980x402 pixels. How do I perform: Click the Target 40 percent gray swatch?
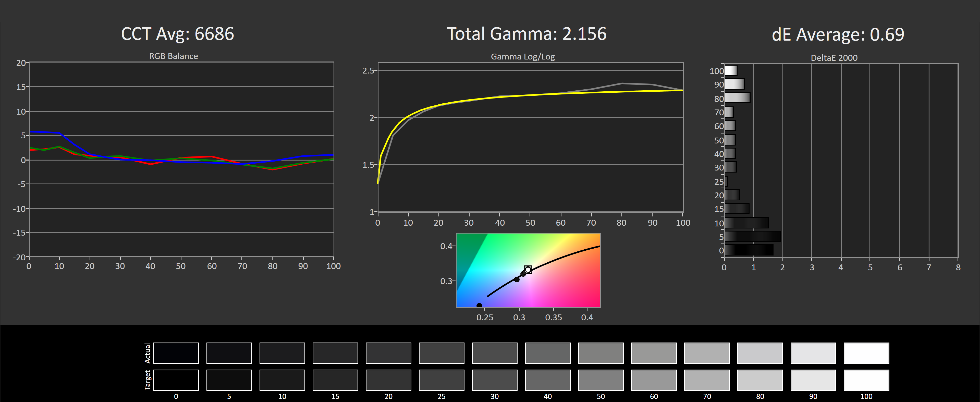pos(547,380)
